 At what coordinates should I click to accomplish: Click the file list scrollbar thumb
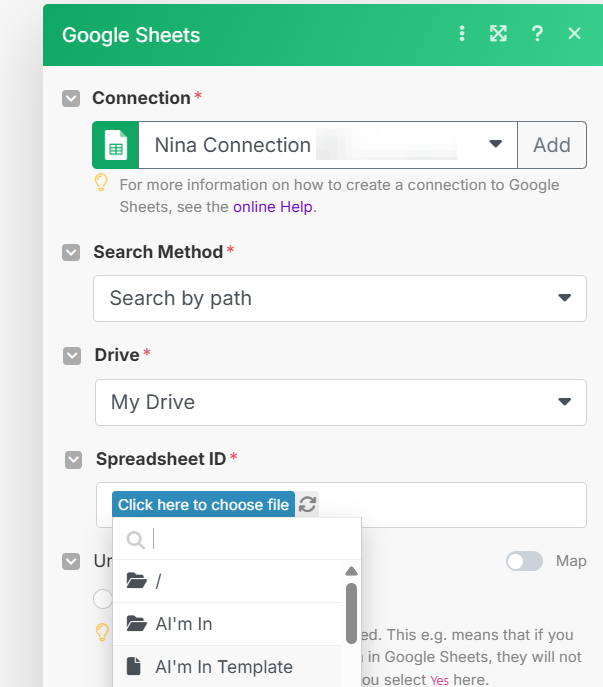click(x=351, y=613)
